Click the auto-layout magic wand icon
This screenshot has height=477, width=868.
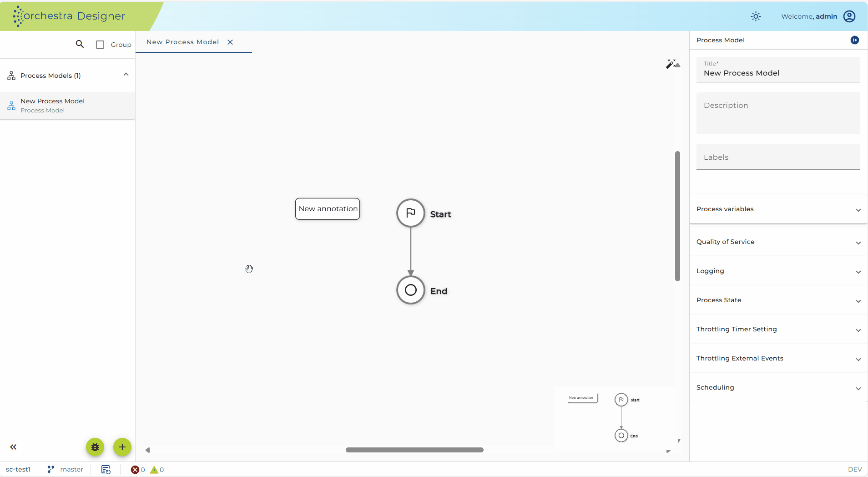pyautogui.click(x=673, y=64)
